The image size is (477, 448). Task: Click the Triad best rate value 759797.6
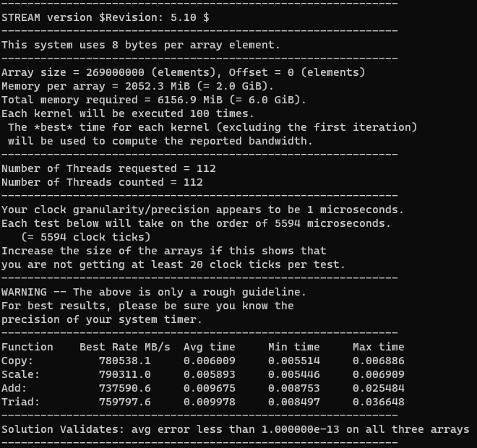coord(124,402)
